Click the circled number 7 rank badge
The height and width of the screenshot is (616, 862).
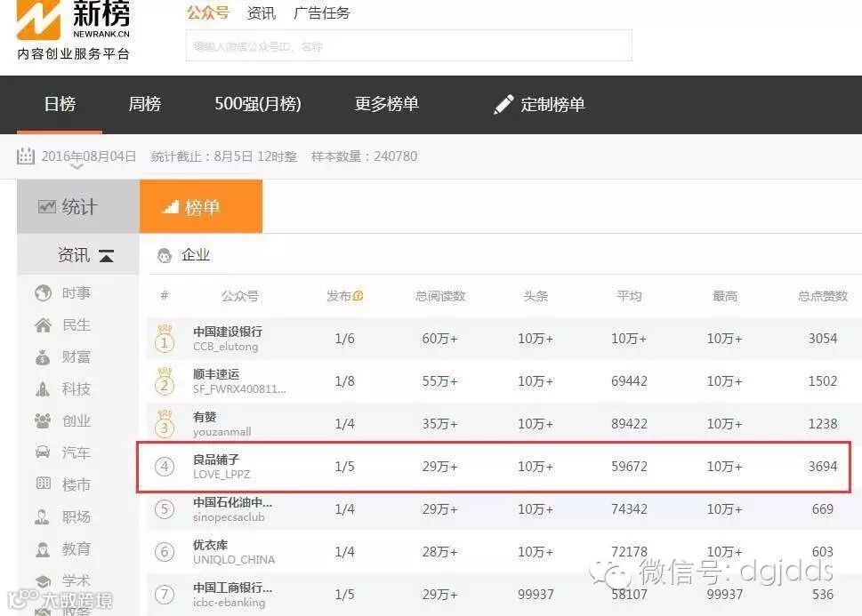165,595
